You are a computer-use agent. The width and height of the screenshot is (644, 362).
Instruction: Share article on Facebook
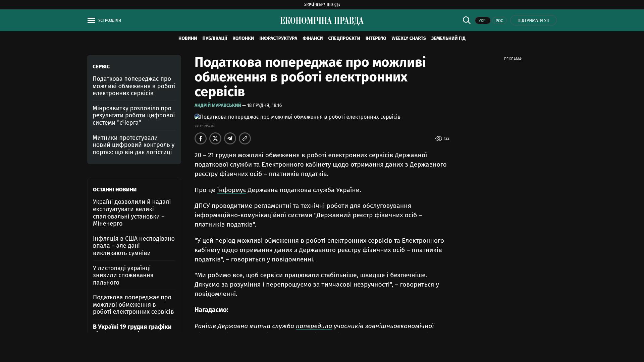[201, 138]
